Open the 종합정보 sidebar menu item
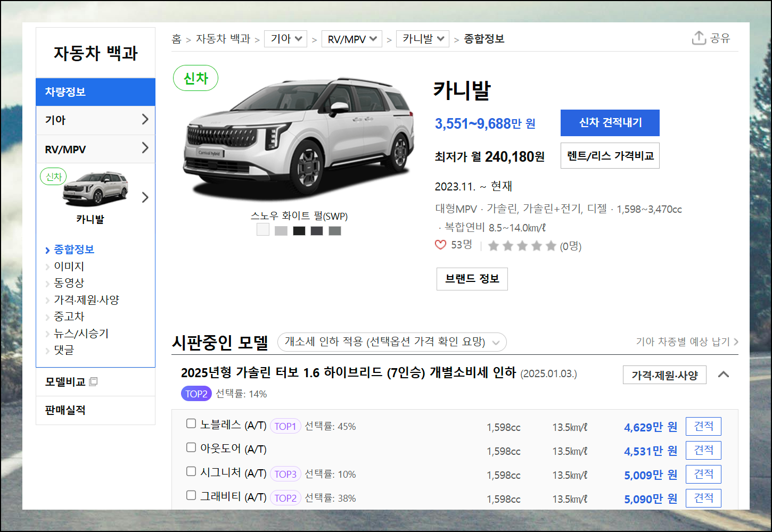 pyautogui.click(x=74, y=249)
